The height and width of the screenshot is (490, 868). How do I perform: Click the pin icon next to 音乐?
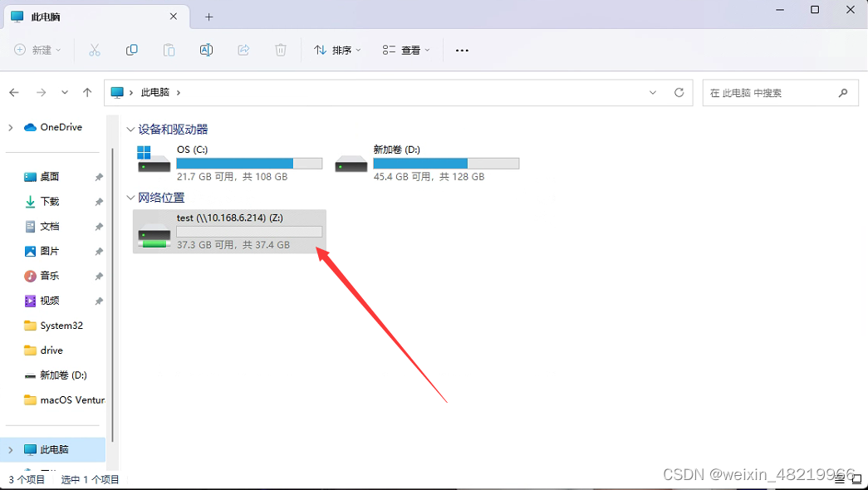pyautogui.click(x=99, y=277)
